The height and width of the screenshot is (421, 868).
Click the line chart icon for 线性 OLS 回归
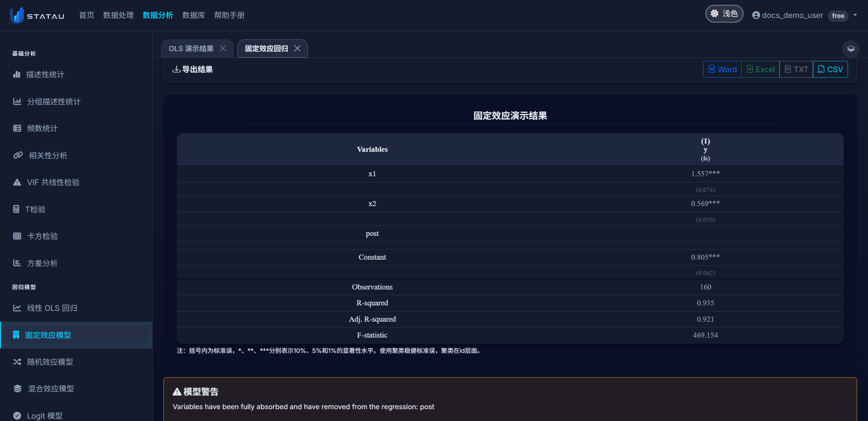coord(17,308)
